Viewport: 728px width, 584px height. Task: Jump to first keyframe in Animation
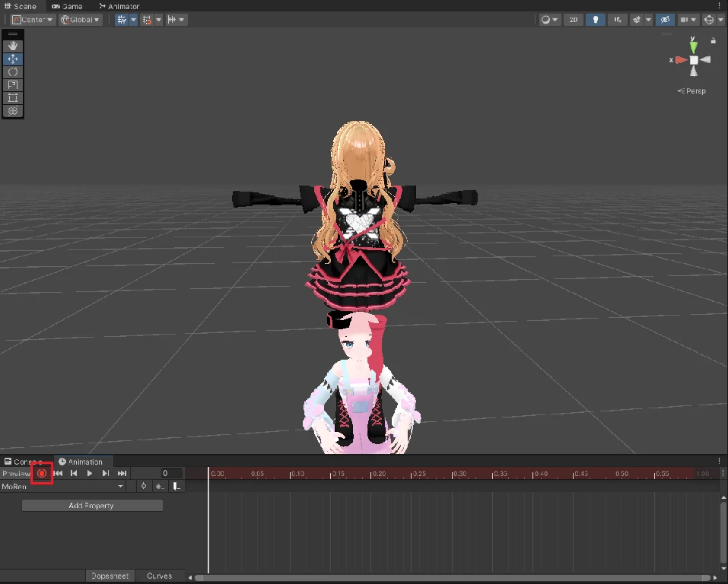coord(58,473)
